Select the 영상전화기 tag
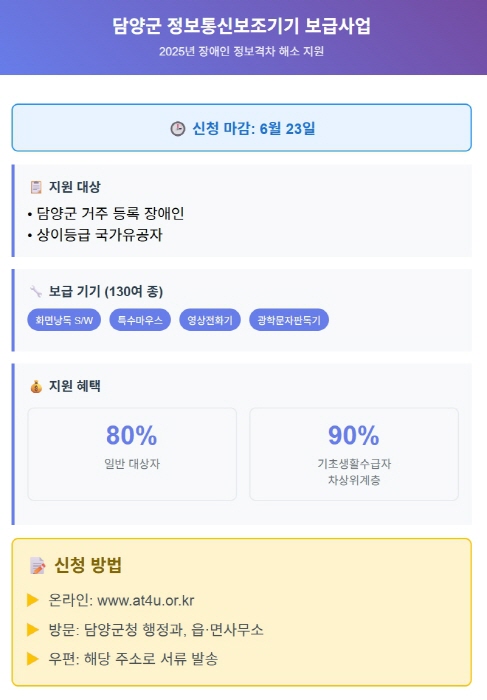This screenshot has height=700, width=487. coord(210,320)
